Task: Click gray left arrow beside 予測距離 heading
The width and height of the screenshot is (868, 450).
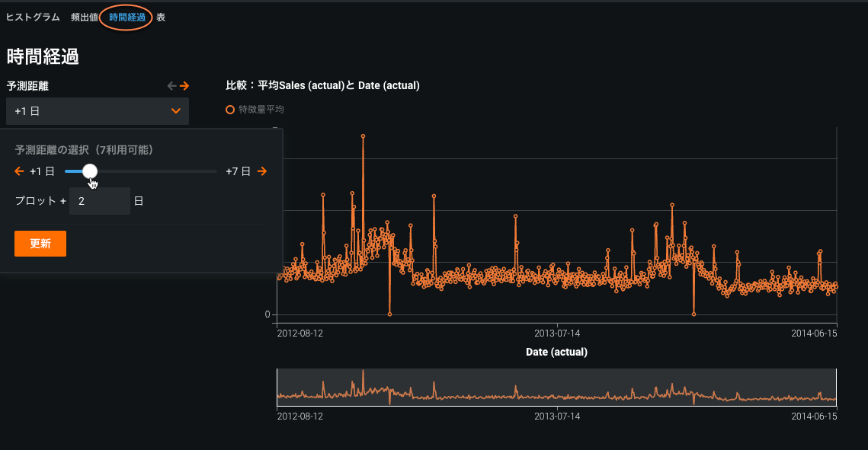Action: click(x=171, y=86)
